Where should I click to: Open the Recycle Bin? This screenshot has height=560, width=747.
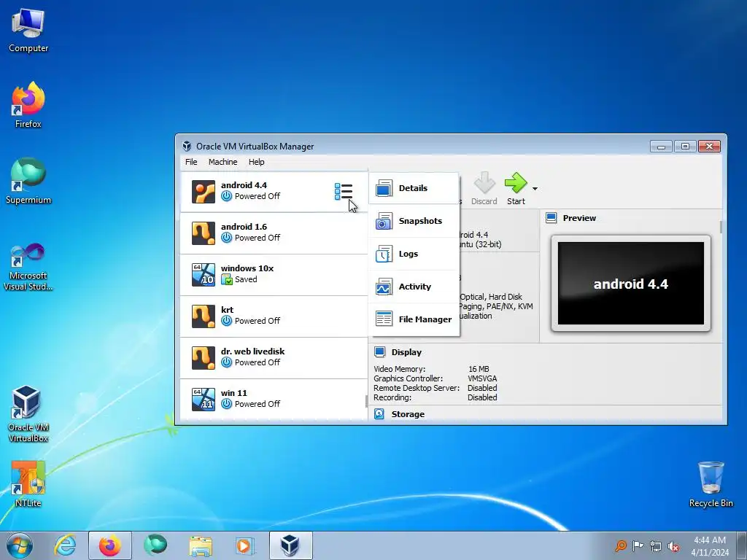point(711,484)
